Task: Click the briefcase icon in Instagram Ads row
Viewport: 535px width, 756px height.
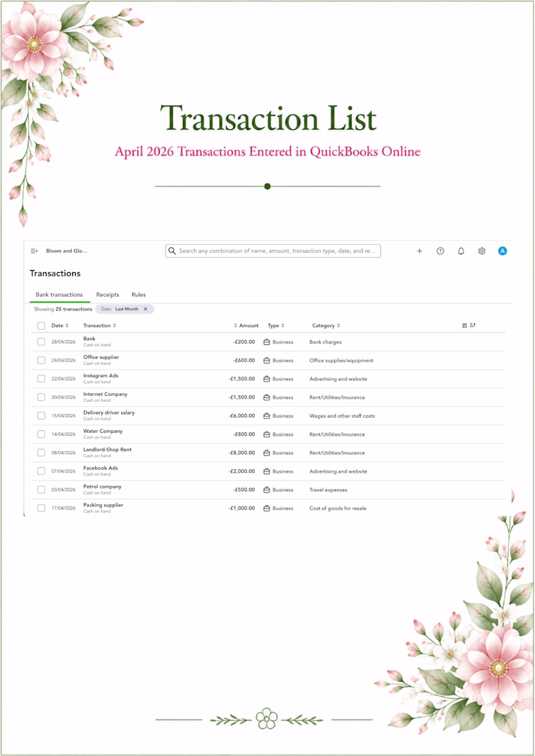Action: (266, 379)
